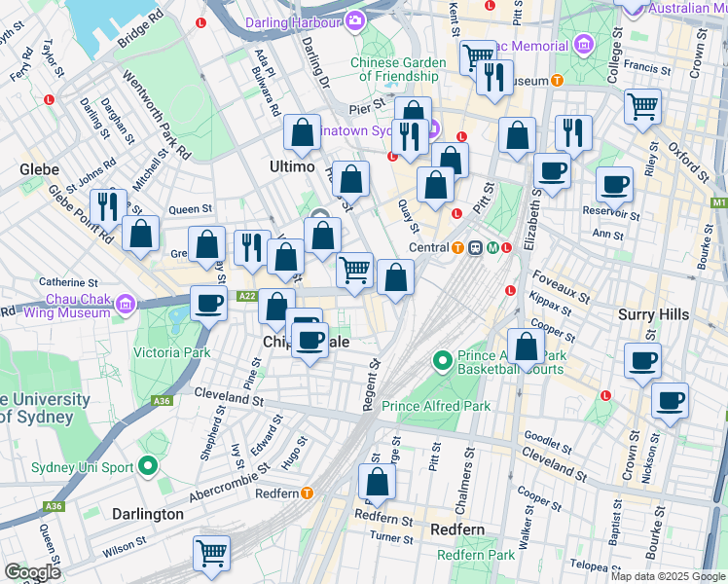Screen dimensions: 728x584
Task: Open the restaurant pin beside Museum station
Action: tap(494, 79)
